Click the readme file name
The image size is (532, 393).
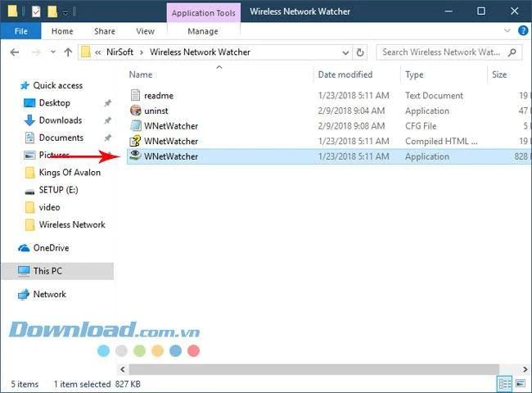159,96
